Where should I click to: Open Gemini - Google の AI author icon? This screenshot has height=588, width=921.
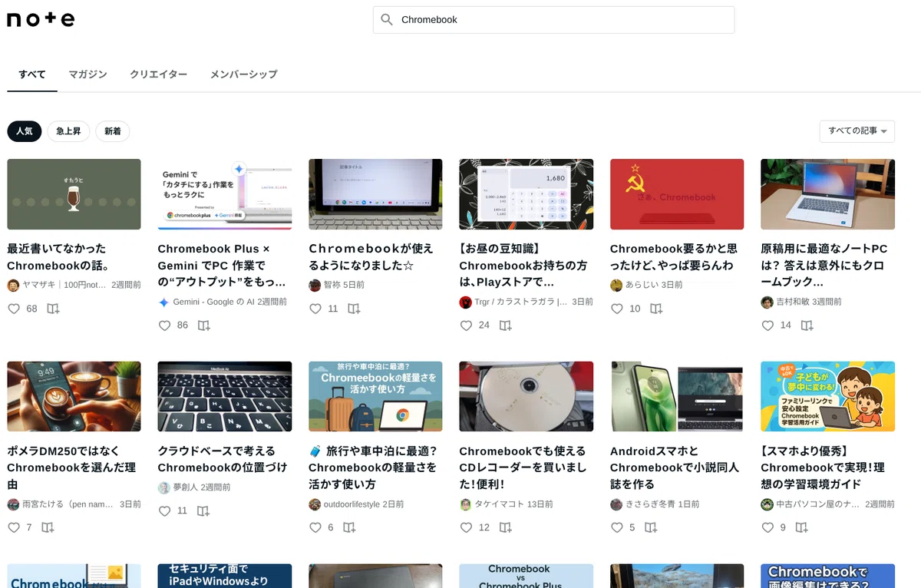[163, 302]
